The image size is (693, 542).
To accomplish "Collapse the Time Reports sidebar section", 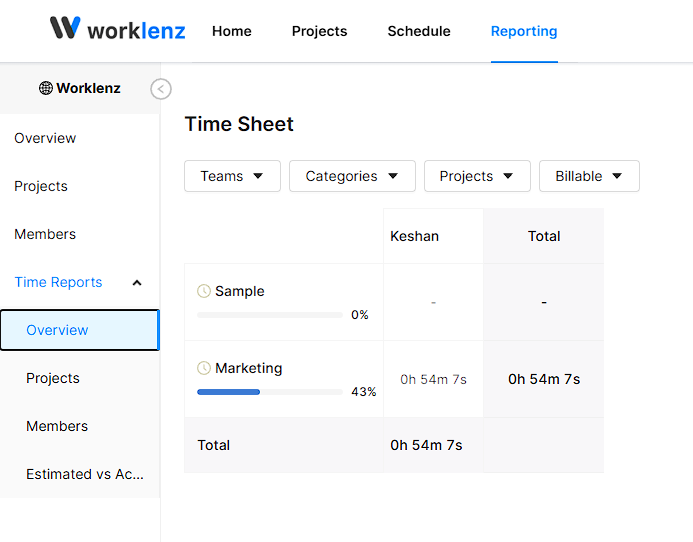I will (x=137, y=283).
